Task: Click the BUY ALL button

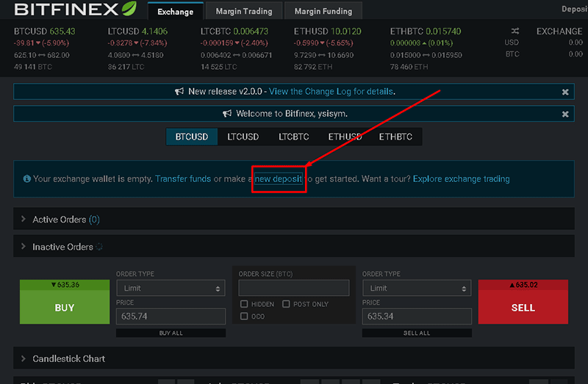Action: (x=171, y=333)
